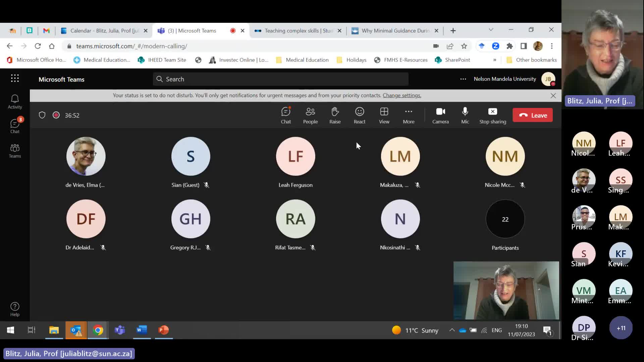Show the People participants list
This screenshot has width=644, height=362.
(x=310, y=115)
